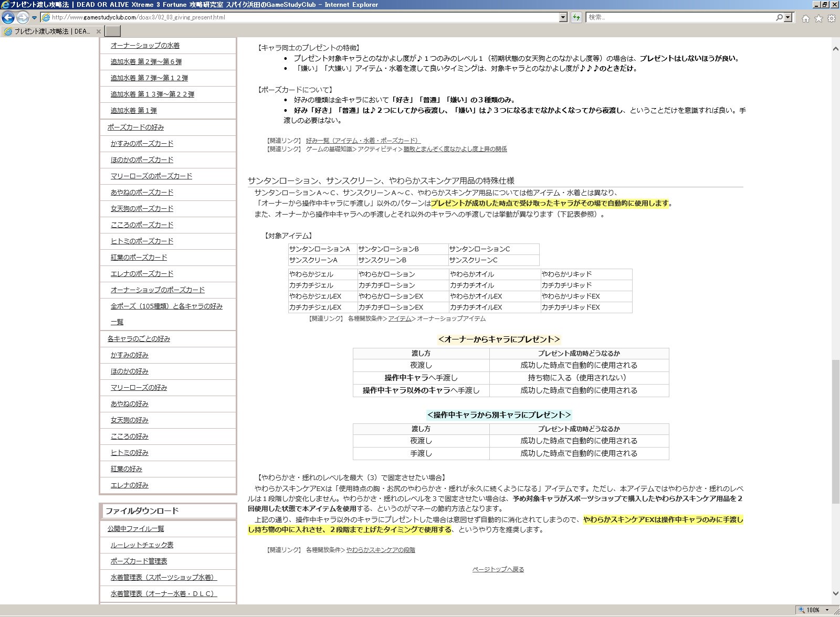
Task: Open 水着管理表（スポーツショップ水着） link
Action: (164, 578)
